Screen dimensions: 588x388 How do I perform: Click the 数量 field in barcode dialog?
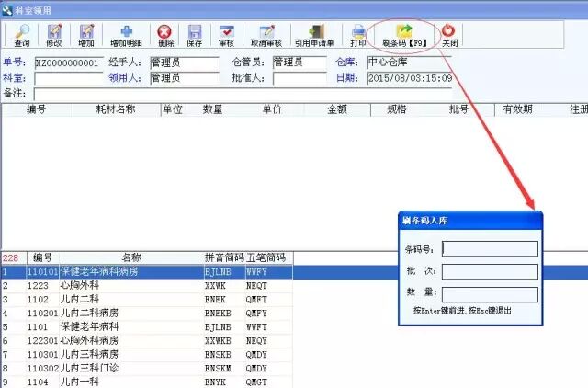(x=490, y=294)
